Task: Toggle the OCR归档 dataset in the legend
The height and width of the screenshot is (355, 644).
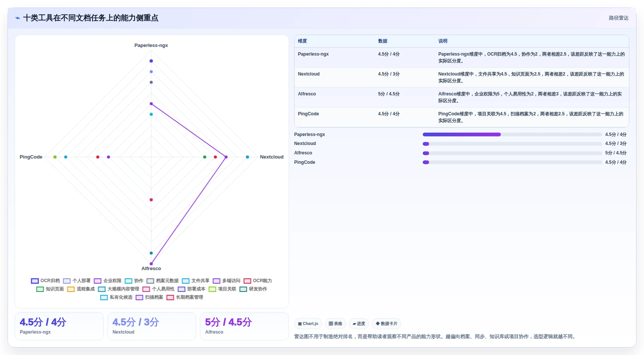Action: coord(45,281)
